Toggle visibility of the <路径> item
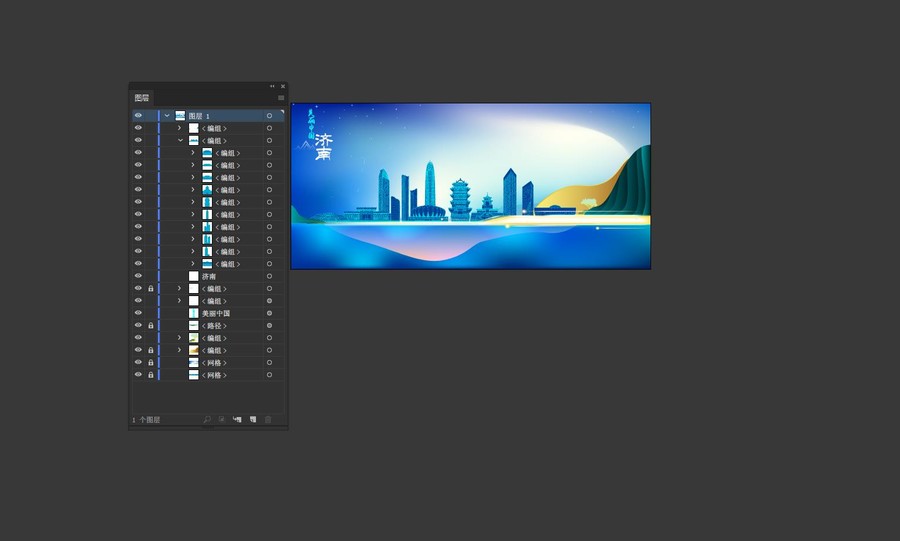Viewport: 900px width, 541px height. coord(138,325)
